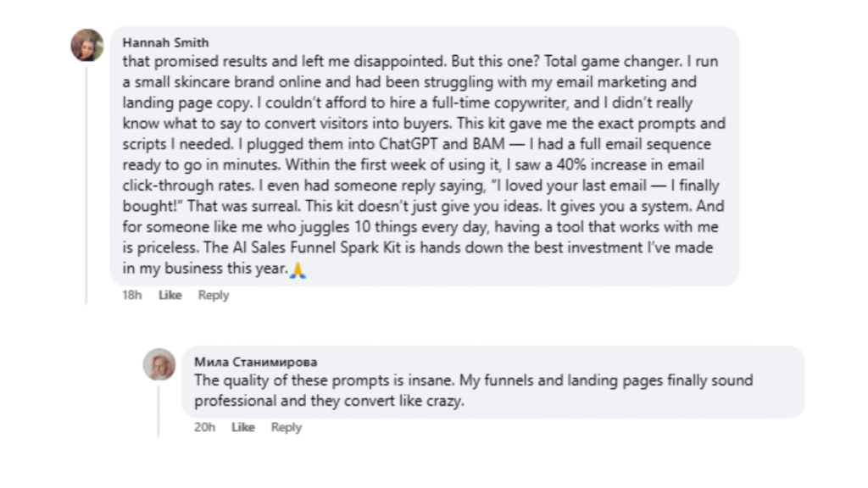The height and width of the screenshot is (488, 868).
Task: Click Hannah Smith's profile avatar
Action: point(86,45)
